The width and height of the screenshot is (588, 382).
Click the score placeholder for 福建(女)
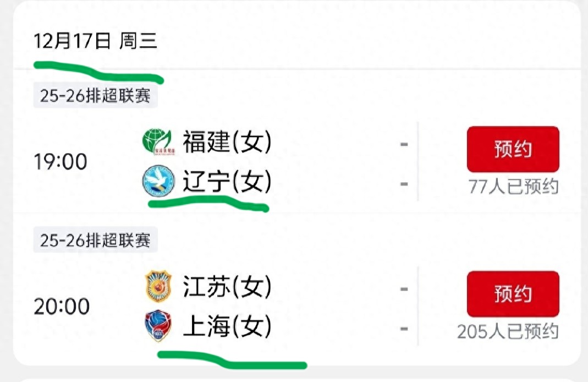[x=404, y=144]
